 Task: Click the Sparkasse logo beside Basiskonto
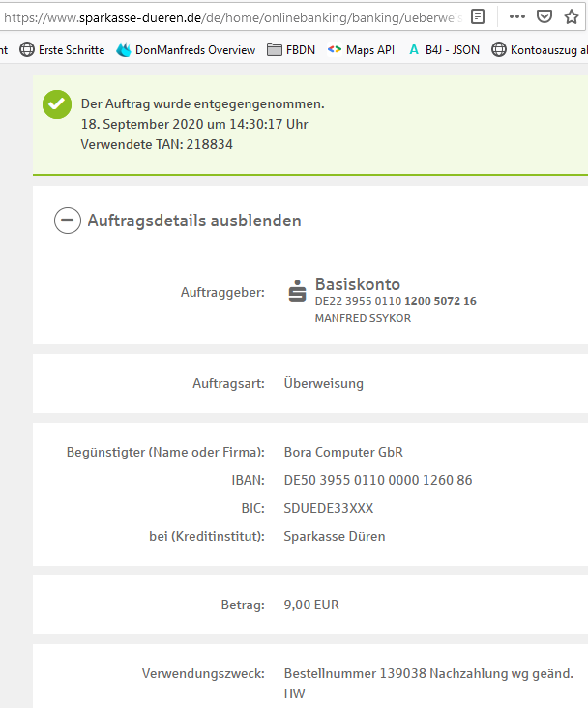[x=298, y=291]
